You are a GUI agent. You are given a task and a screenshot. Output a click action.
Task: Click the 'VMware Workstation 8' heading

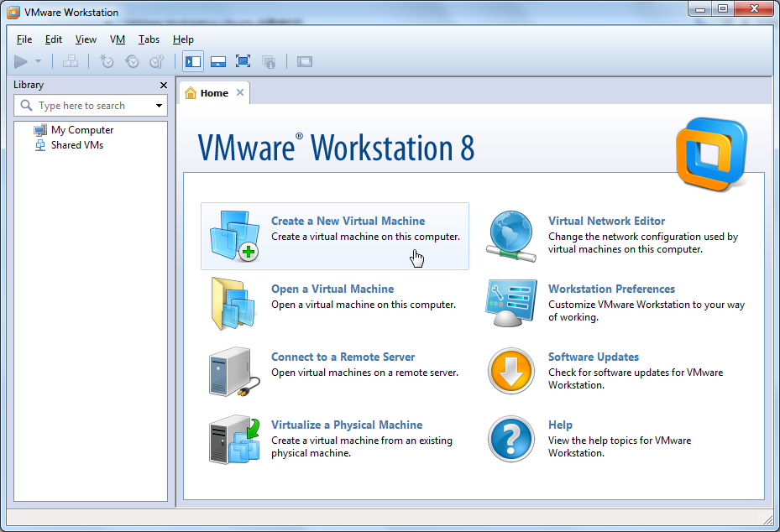(x=336, y=148)
